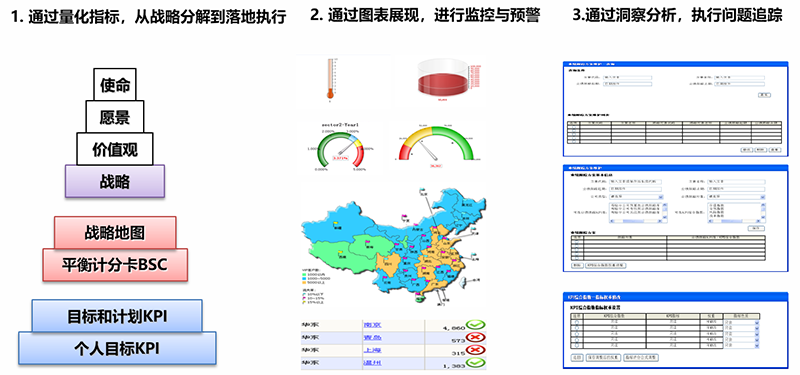Select the 价值观 block

(115, 149)
